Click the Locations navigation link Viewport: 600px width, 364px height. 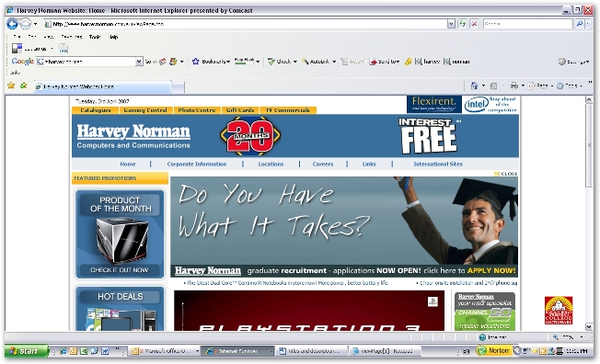[x=271, y=164]
